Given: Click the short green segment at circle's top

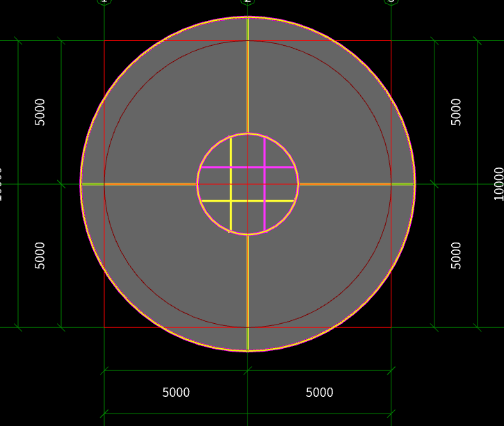Looking at the screenshot, I should tap(247, 30).
